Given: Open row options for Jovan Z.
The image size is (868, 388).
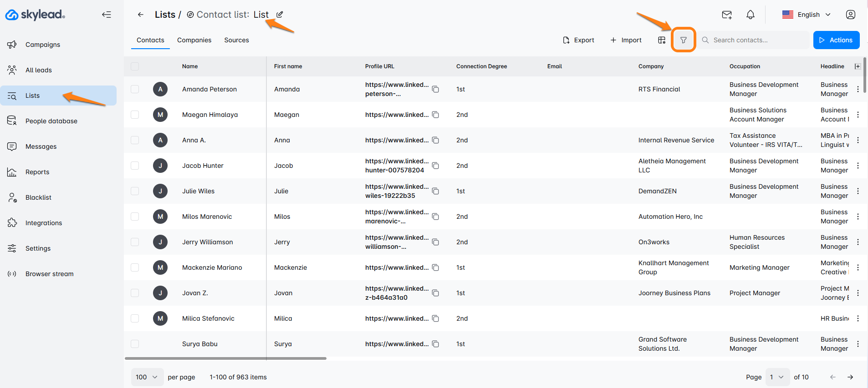Looking at the screenshot, I should 858,293.
